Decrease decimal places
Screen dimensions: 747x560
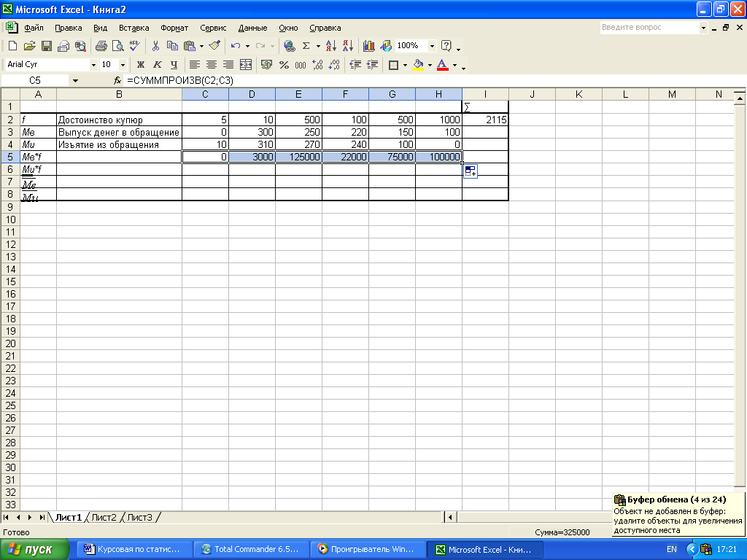tap(334, 65)
